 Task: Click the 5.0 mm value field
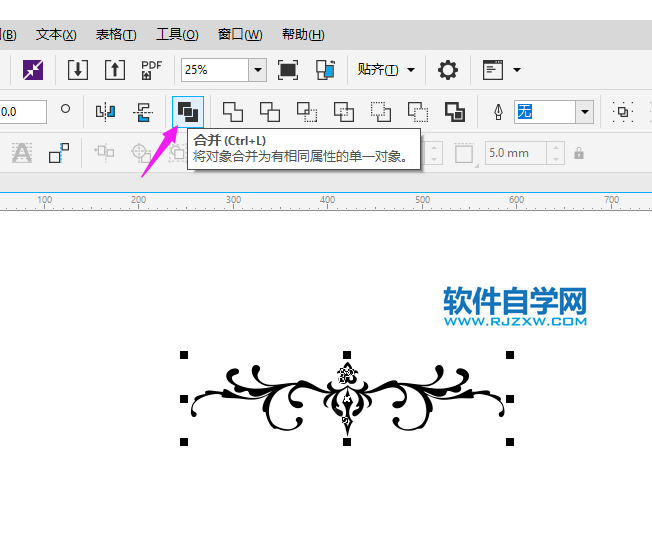pos(516,153)
